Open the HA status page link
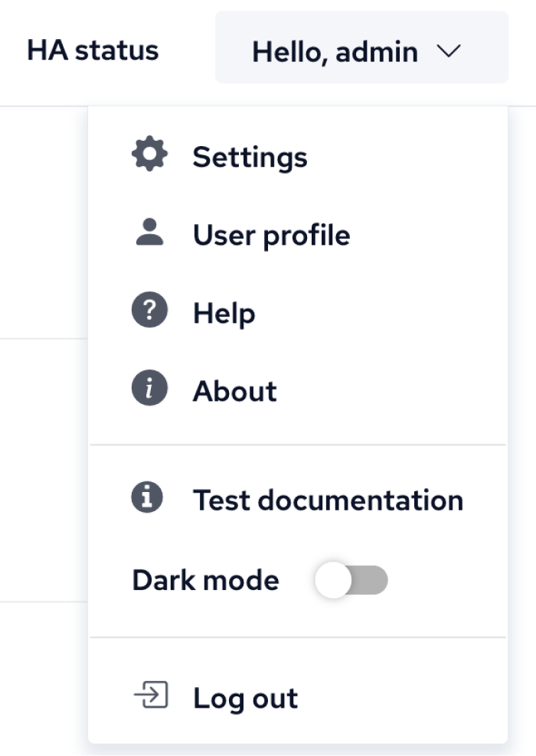 coord(93,51)
